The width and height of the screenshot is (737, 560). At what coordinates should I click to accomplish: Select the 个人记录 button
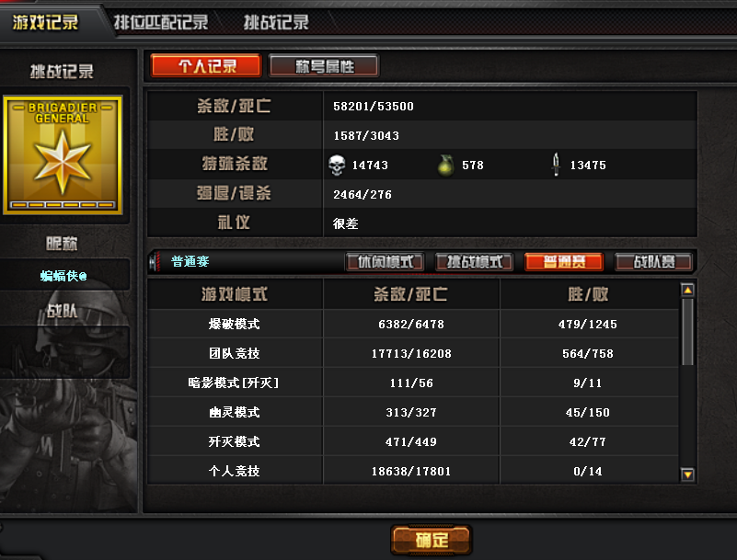[206, 66]
